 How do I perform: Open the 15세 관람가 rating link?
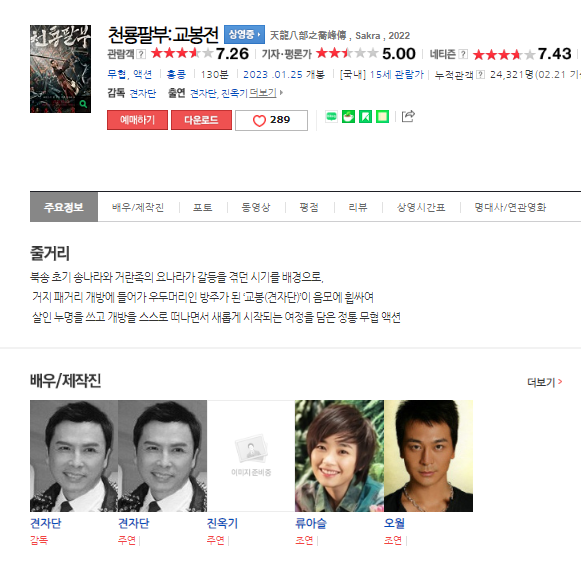(396, 74)
